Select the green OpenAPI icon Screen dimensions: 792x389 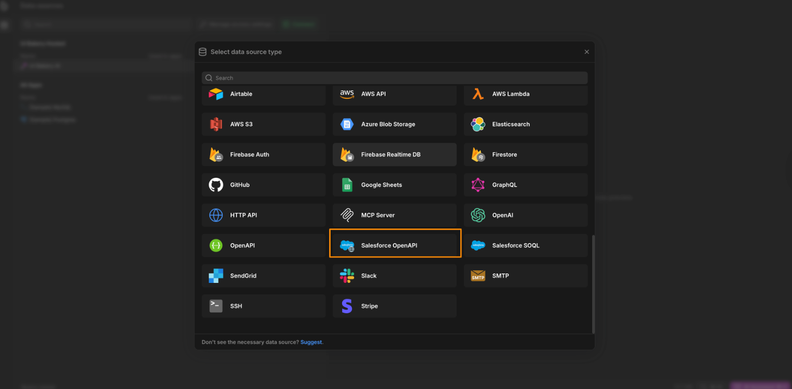216,246
